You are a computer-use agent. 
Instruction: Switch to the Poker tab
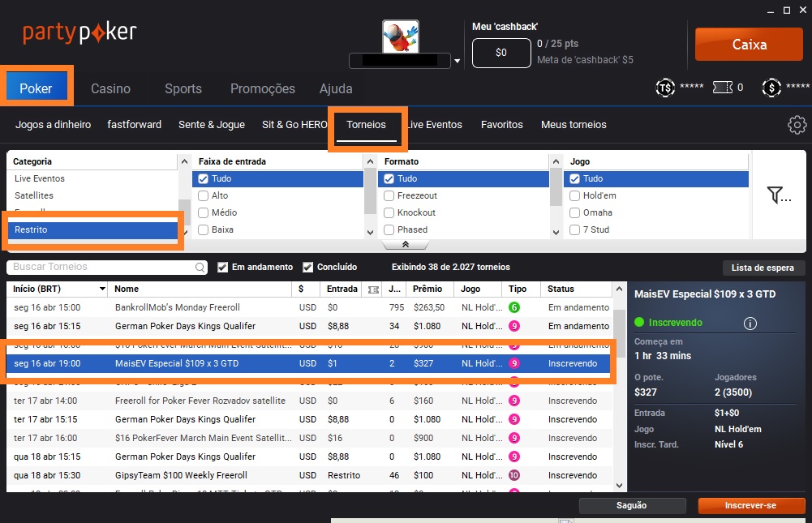pyautogui.click(x=37, y=88)
